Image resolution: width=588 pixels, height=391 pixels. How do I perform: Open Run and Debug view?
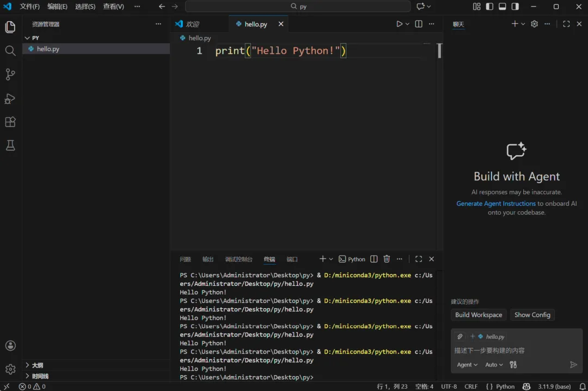pyautogui.click(x=10, y=99)
